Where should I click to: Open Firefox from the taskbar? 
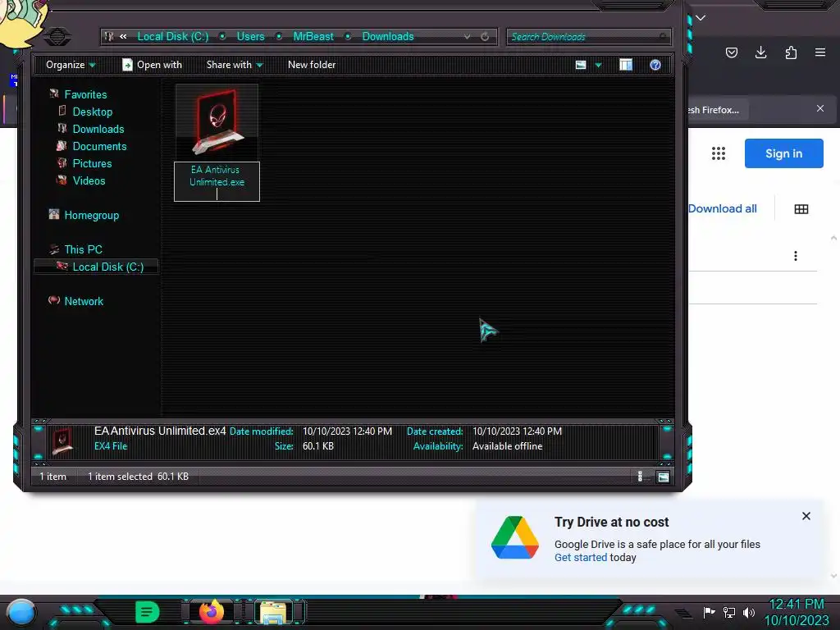point(212,612)
